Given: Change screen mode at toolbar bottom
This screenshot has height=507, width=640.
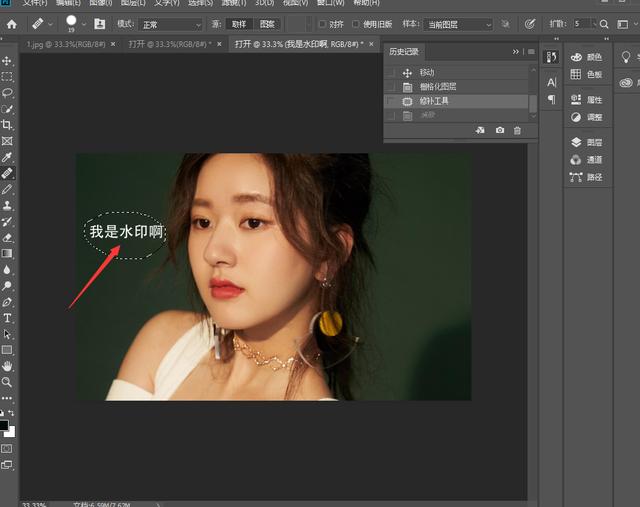Looking at the screenshot, I should tap(7, 465).
